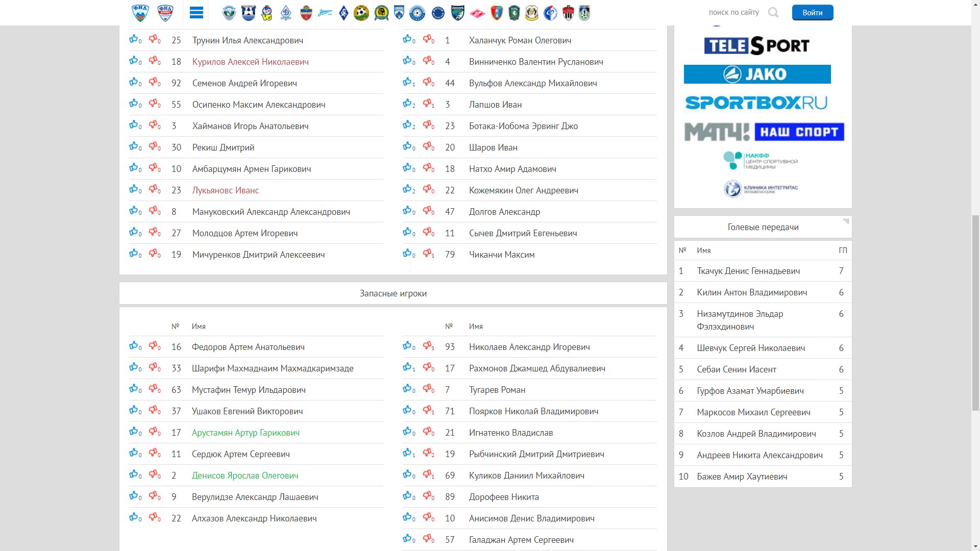Dislike player Чиканчи Максим with thumbs down
980x551 pixels.
pos(427,254)
